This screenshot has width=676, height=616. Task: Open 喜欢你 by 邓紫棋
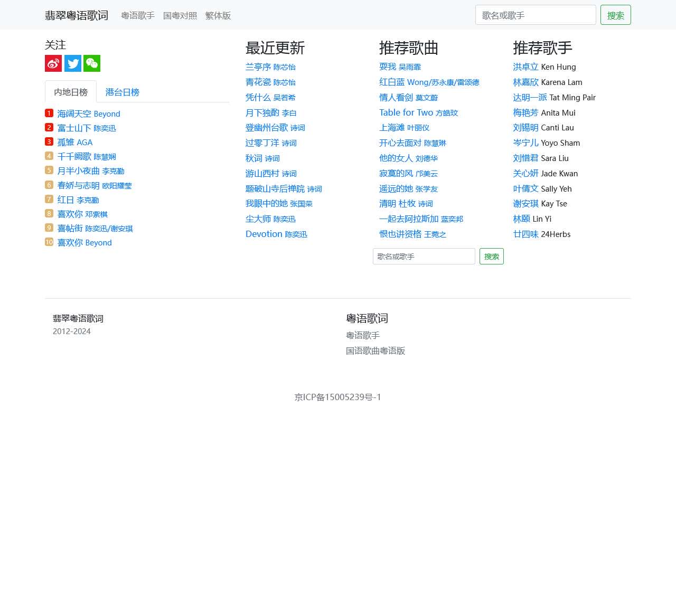(x=82, y=214)
